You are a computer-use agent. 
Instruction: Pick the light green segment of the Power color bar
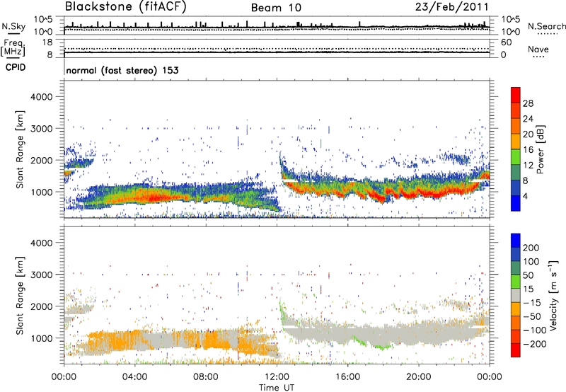click(516, 156)
